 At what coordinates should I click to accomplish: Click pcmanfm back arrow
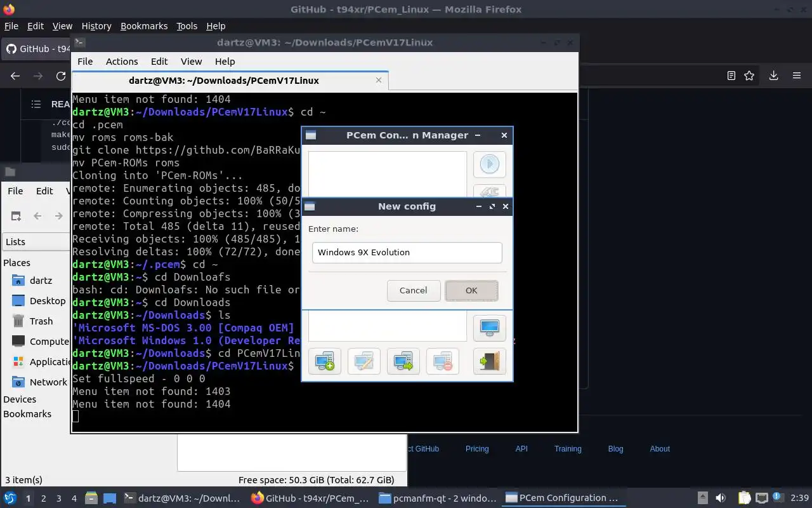(37, 216)
